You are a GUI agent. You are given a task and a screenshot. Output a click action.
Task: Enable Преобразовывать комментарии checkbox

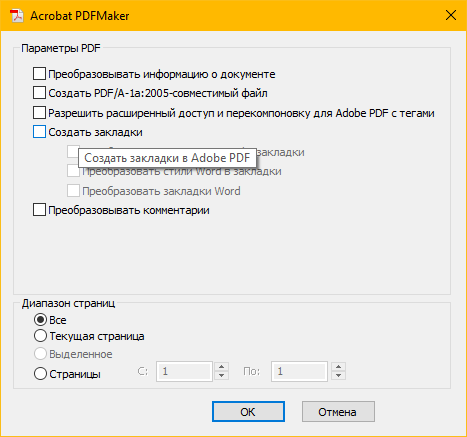coord(39,210)
